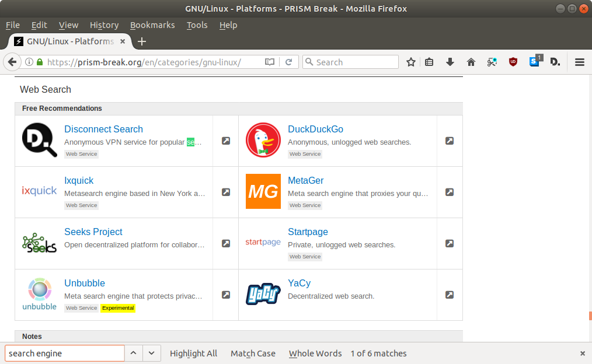Click the unbubble logo image
The height and width of the screenshot is (364, 592).
[39, 294]
